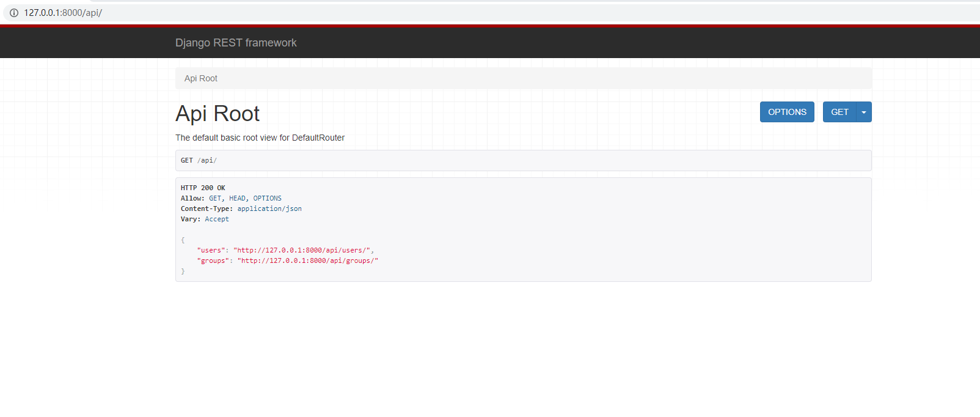Expand the GET format dropdown arrow
This screenshot has width=980, height=417.
[x=864, y=112]
